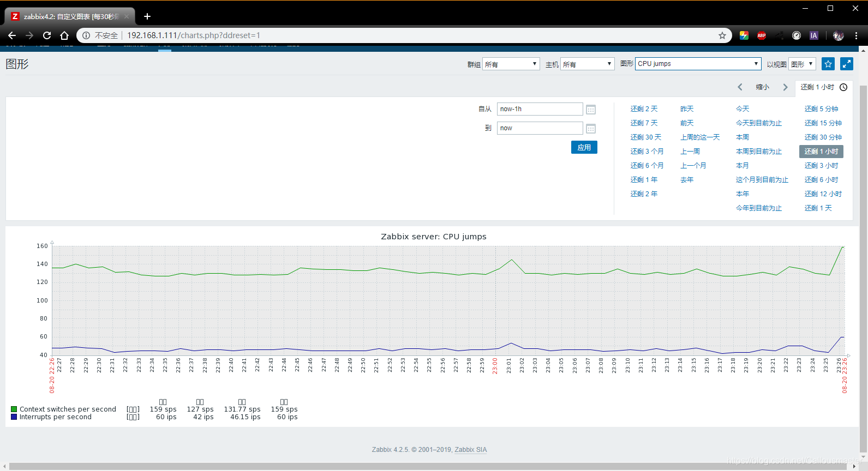The height and width of the screenshot is (471, 868).
Task: Click the ABP adblock extension icon
Action: point(762,35)
